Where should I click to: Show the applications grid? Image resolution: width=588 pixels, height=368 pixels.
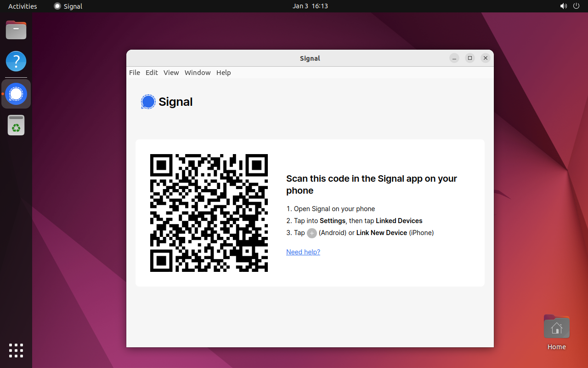click(16, 351)
